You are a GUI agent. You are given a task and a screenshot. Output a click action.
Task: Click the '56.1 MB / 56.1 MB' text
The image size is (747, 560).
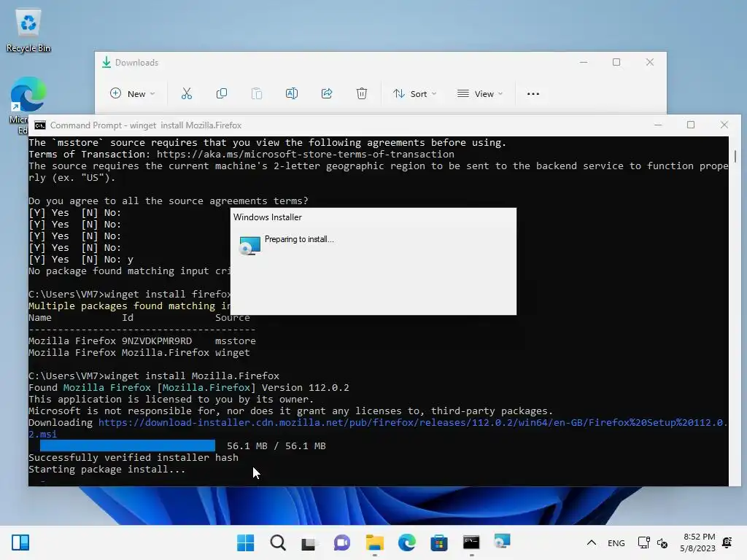click(x=276, y=446)
